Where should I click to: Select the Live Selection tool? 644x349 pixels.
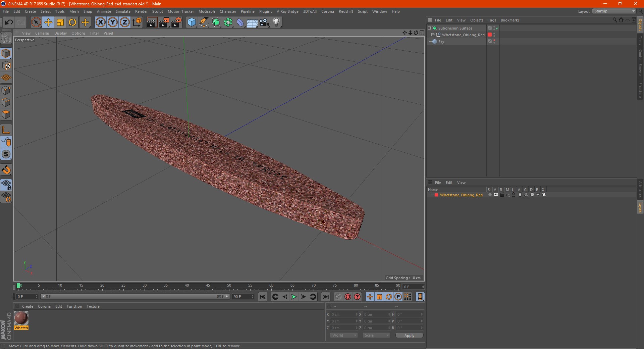[x=36, y=22]
